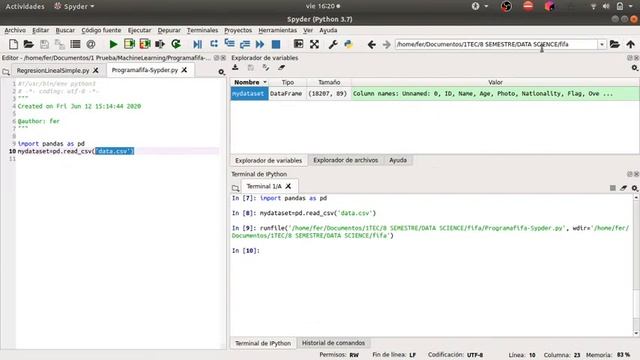The width and height of the screenshot is (640, 360).
Task: Continue debug execution with double-arrow icon
Action: [x=260, y=44]
